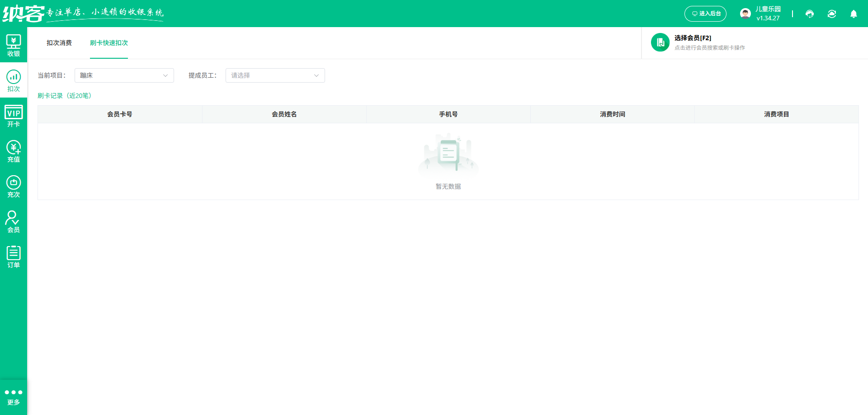Stay on the 刷卡快速扣次 tab

(x=109, y=43)
